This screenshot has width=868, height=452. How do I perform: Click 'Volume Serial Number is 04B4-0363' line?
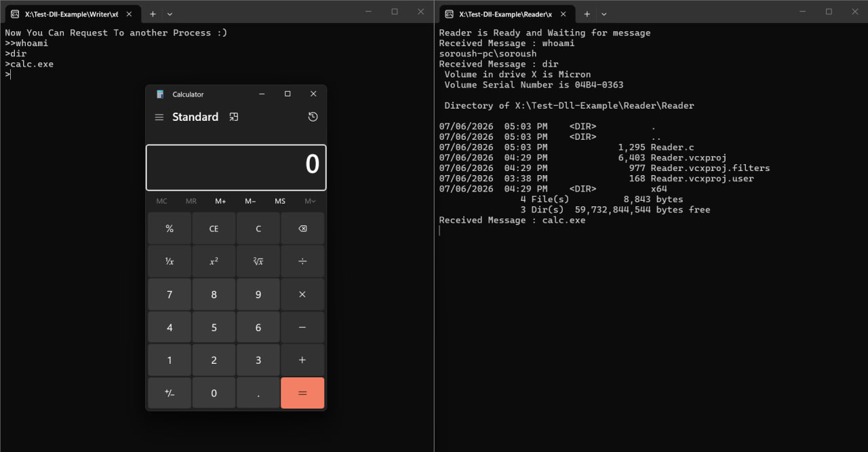(534, 85)
